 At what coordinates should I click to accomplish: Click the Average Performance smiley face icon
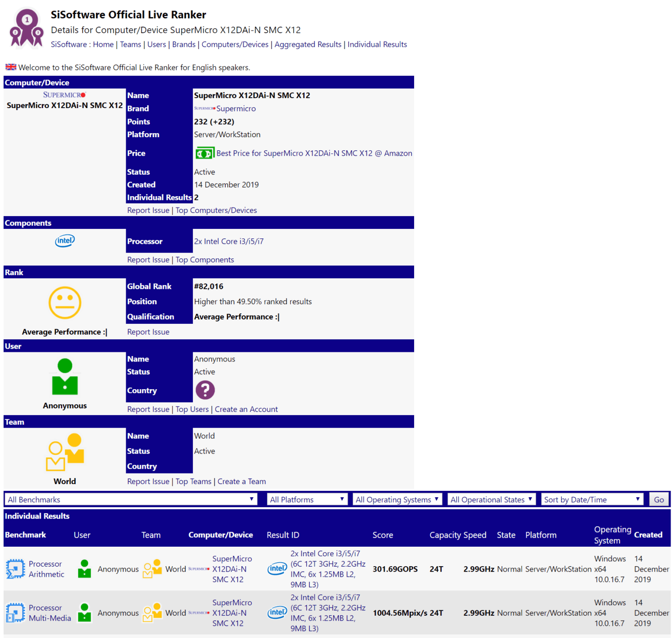pyautogui.click(x=65, y=303)
